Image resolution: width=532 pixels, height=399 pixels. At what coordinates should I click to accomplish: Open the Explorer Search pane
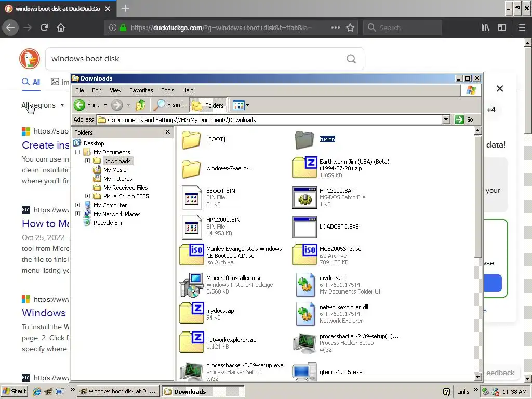coord(169,105)
